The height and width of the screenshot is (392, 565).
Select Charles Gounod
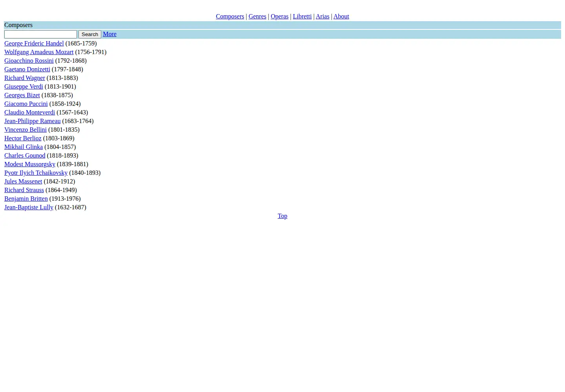[25, 156]
